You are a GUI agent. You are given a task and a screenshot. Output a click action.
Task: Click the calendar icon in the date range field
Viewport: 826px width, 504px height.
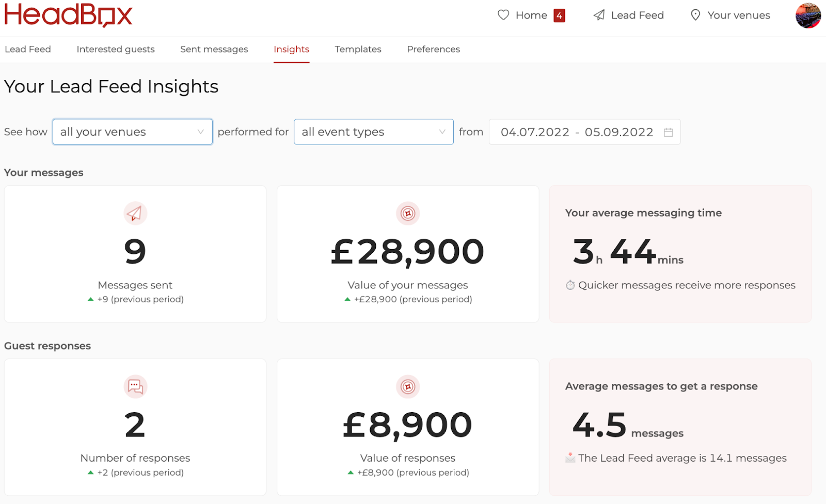[x=668, y=132]
